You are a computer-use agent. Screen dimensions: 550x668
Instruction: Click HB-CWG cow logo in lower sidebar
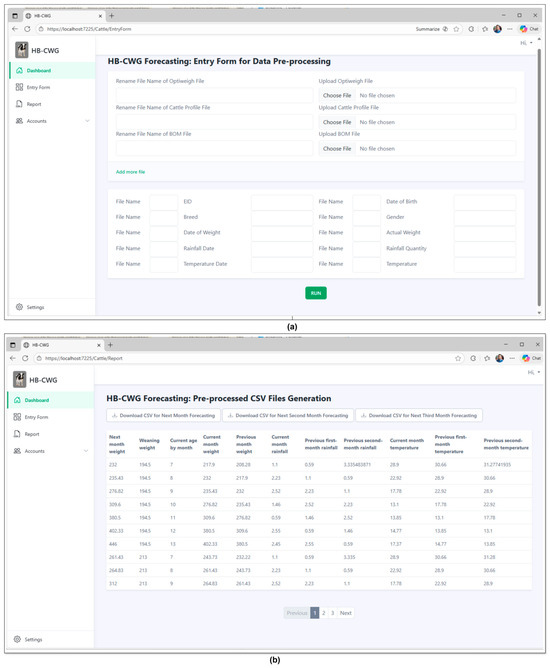point(20,379)
